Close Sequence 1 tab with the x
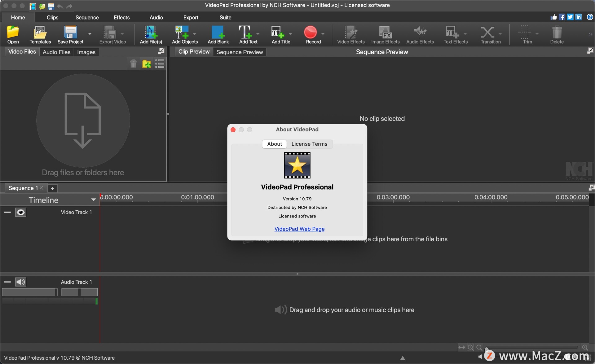This screenshot has height=364, width=595. tap(42, 188)
